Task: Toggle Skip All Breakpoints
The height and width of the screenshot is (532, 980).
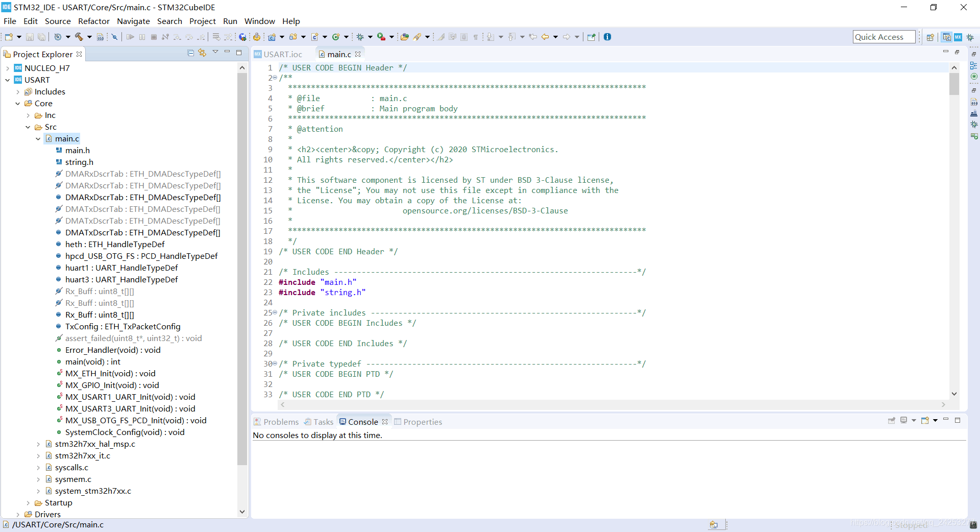Action: (114, 37)
